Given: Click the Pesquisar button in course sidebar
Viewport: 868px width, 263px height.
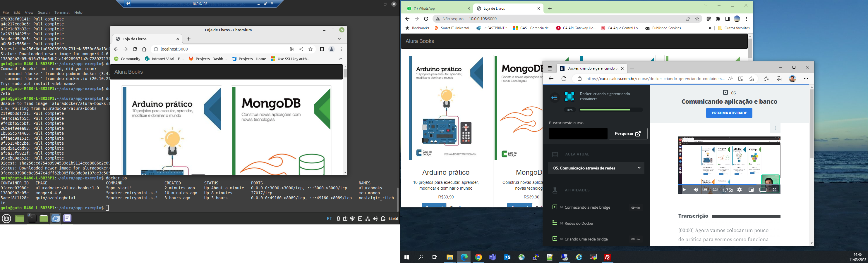Looking at the screenshot, I should pos(628,134).
